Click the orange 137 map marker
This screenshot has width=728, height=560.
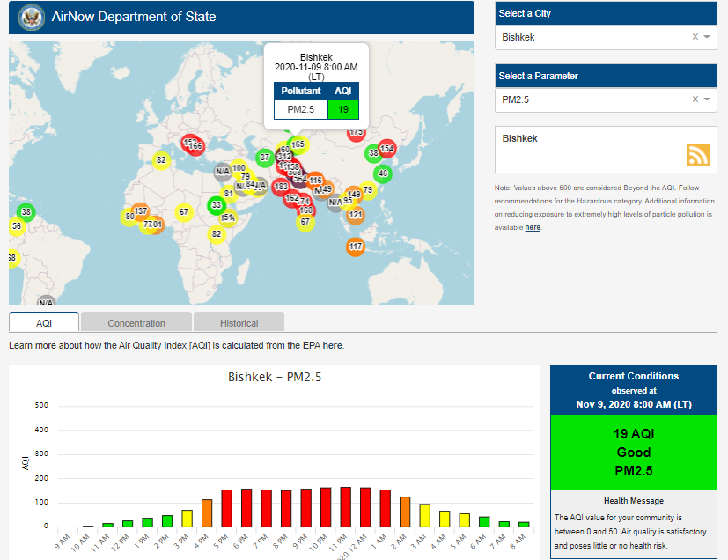[x=141, y=211]
